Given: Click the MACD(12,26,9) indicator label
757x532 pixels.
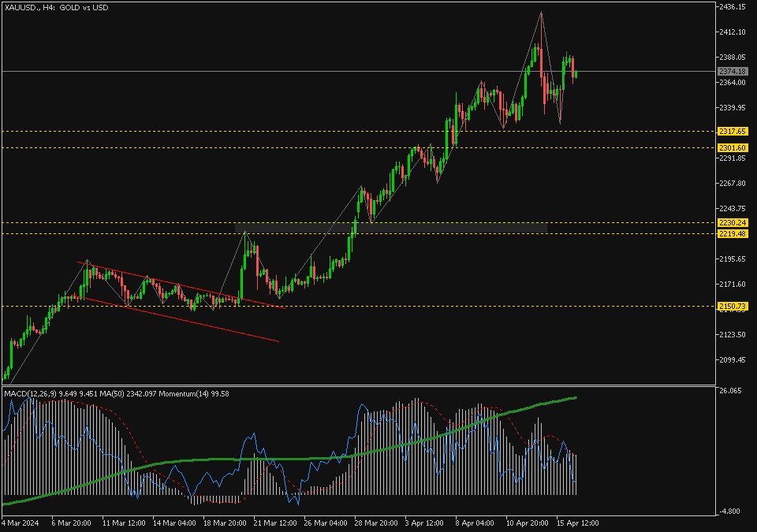Looking at the screenshot, I should tap(32, 393).
